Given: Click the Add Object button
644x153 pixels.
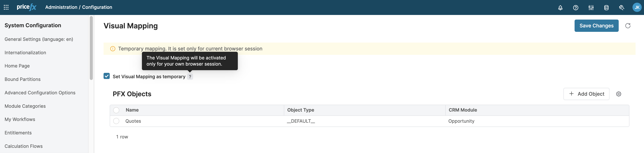Looking at the screenshot, I should [x=586, y=94].
